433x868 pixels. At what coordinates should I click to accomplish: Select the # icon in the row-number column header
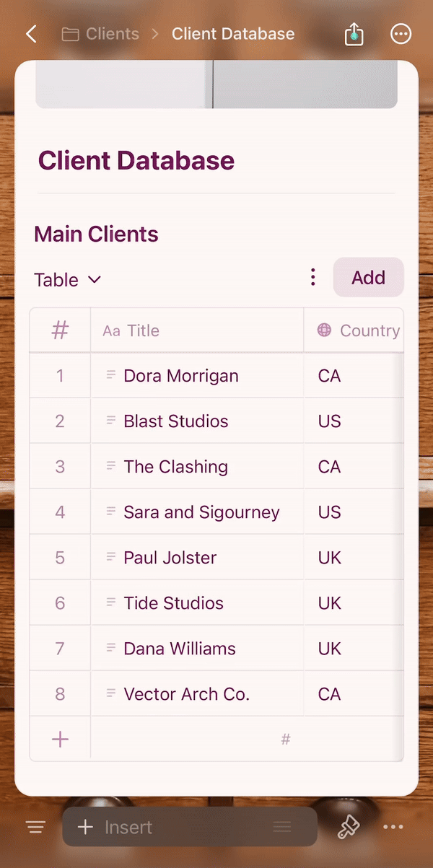(x=59, y=329)
